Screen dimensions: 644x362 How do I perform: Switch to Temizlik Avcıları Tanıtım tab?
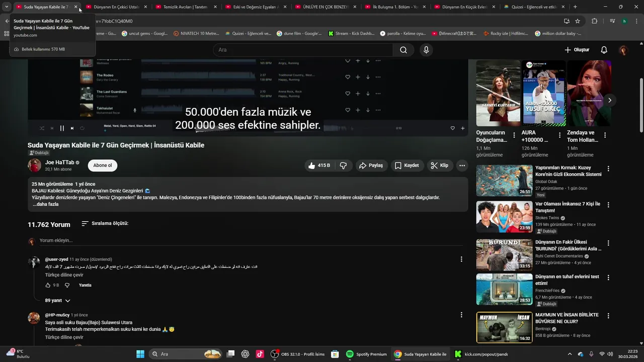point(185,7)
